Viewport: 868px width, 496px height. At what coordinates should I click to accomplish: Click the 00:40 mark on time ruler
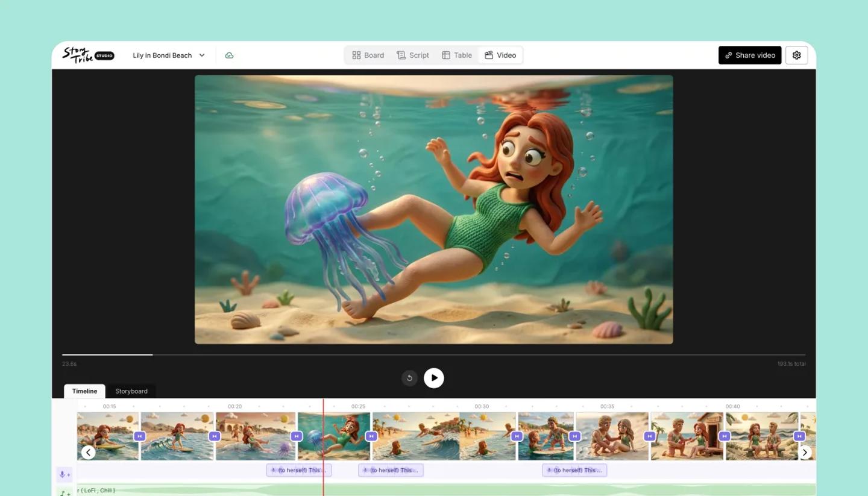[x=732, y=406]
